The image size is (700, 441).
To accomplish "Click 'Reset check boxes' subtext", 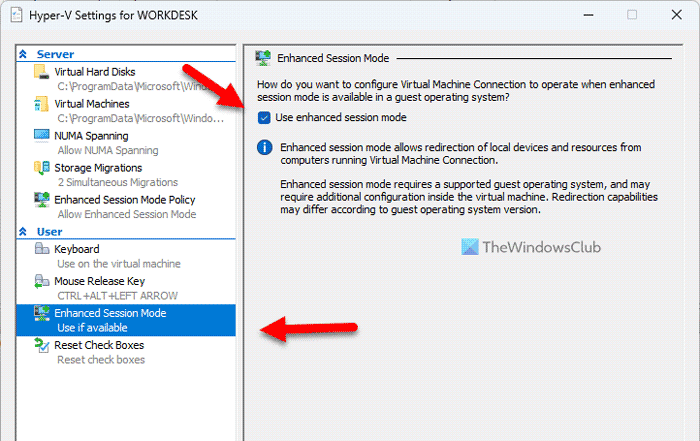I will (x=101, y=360).
